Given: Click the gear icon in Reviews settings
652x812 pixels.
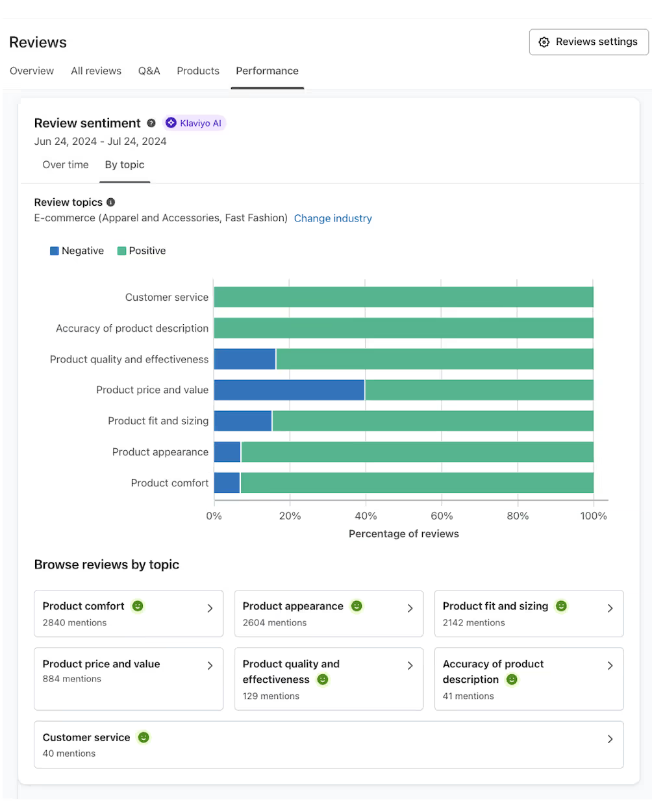Looking at the screenshot, I should [544, 42].
